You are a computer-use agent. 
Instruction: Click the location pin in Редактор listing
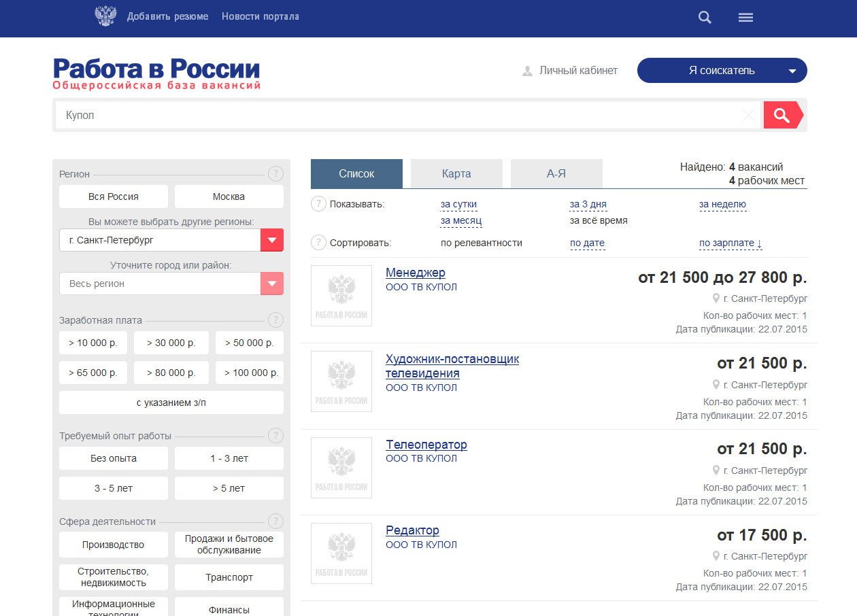(x=716, y=556)
